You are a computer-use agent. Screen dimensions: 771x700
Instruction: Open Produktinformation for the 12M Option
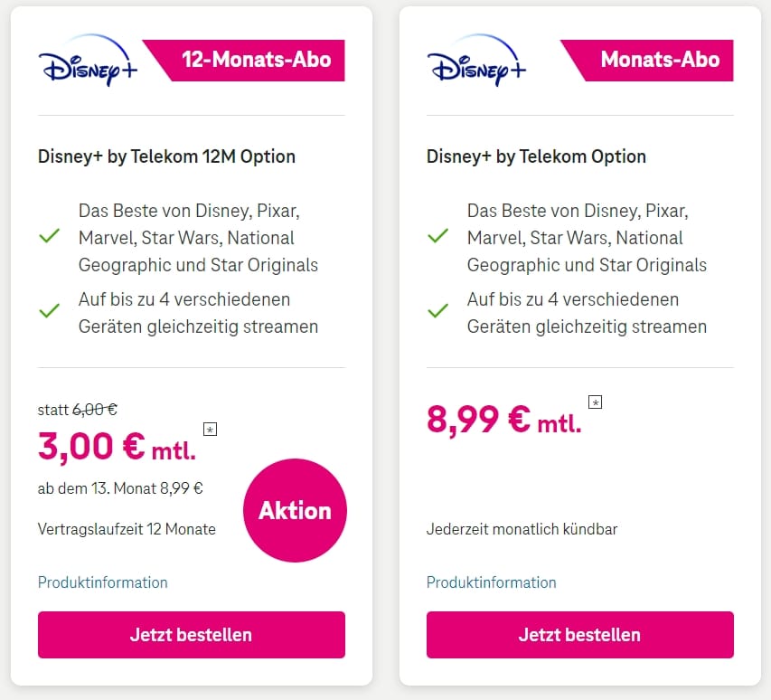pyautogui.click(x=103, y=582)
